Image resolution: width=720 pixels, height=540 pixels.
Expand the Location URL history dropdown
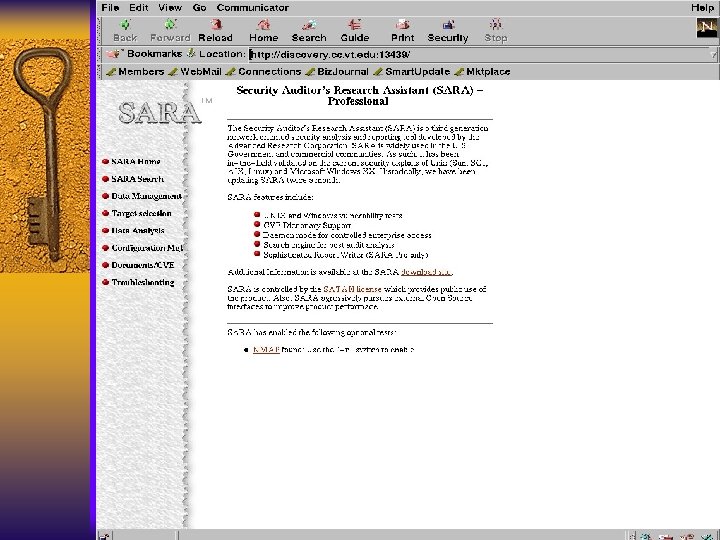click(713, 55)
